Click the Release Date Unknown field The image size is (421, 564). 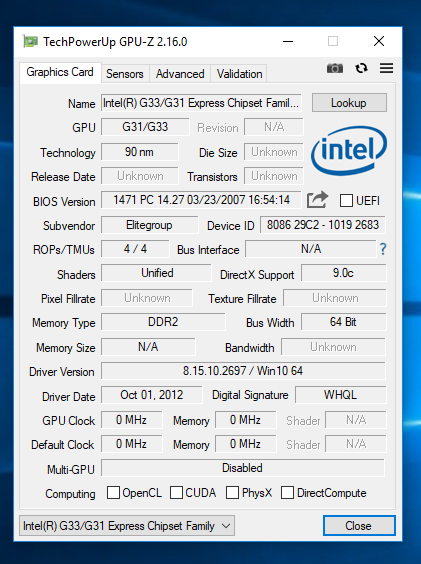click(140, 176)
